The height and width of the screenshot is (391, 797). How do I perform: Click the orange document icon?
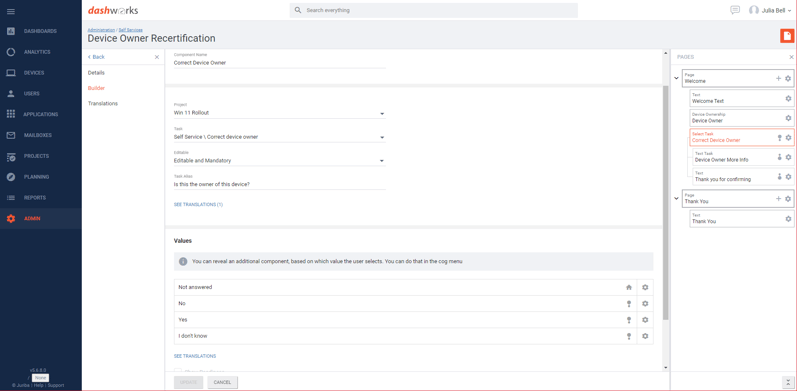[787, 36]
